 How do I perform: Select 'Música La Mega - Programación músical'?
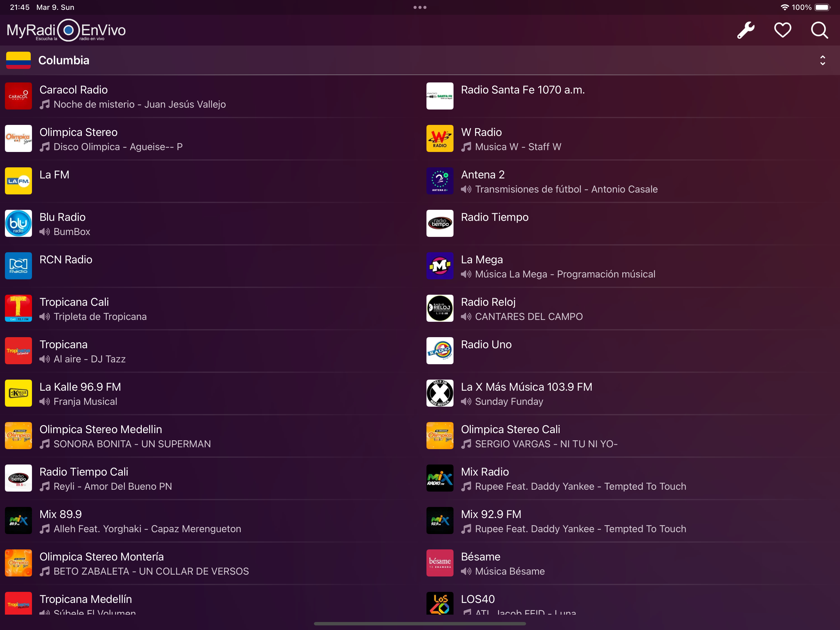[565, 274]
